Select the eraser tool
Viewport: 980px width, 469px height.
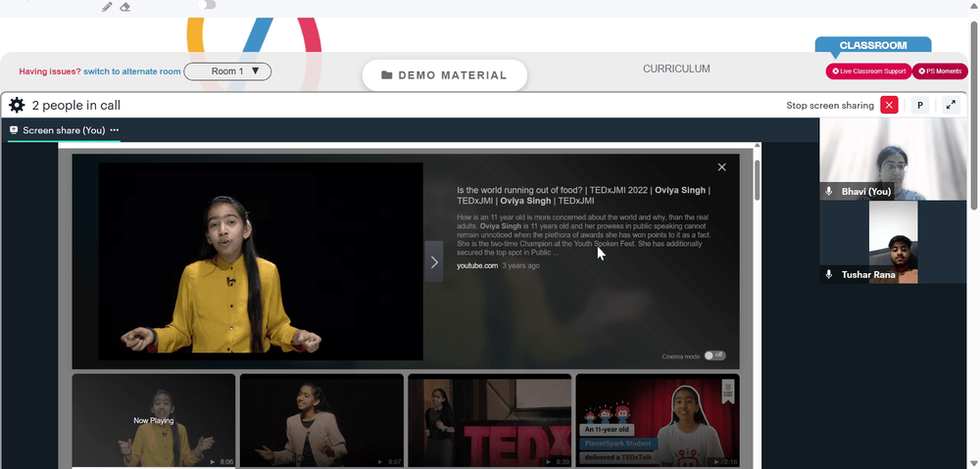[x=124, y=7]
